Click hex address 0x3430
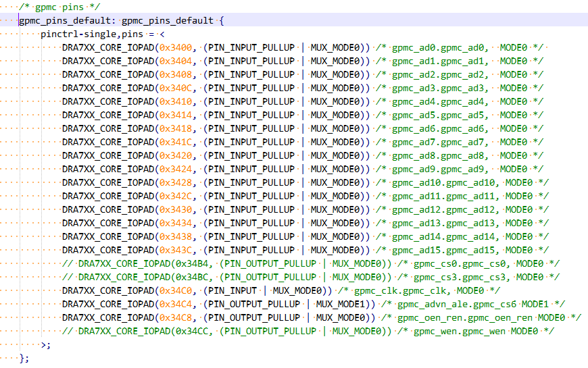 click(x=177, y=210)
